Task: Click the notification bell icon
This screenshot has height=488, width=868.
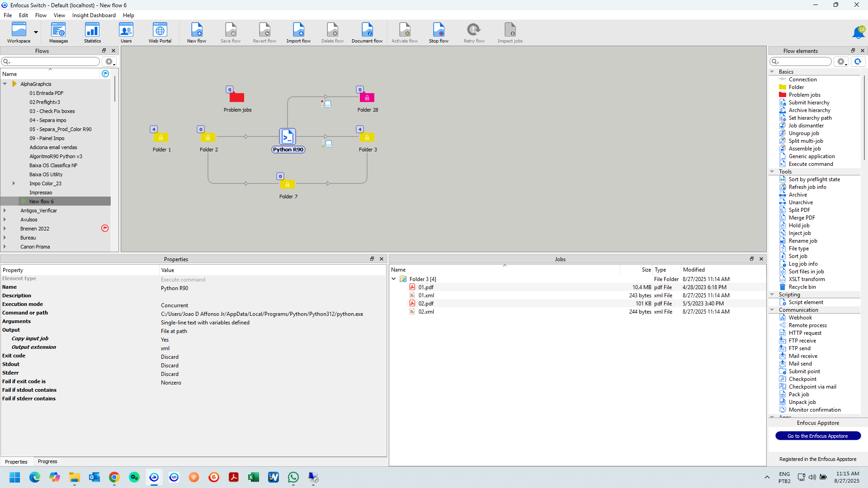Action: coord(858,33)
